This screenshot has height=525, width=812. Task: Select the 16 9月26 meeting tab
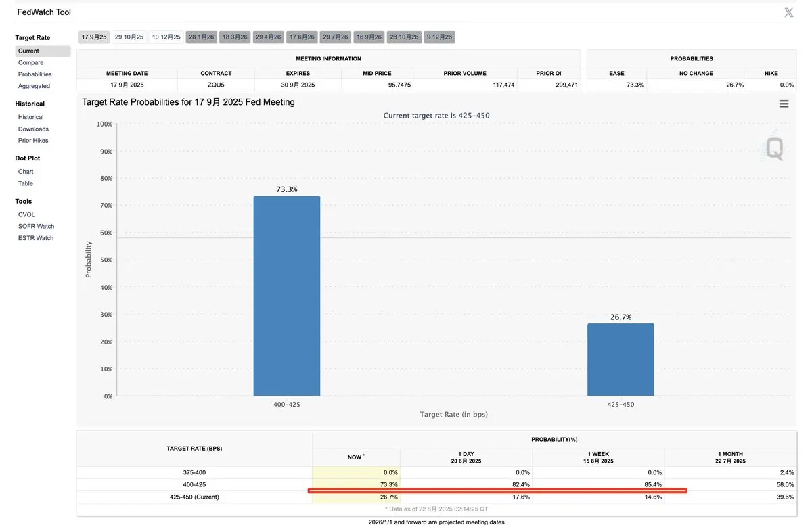[x=369, y=37]
